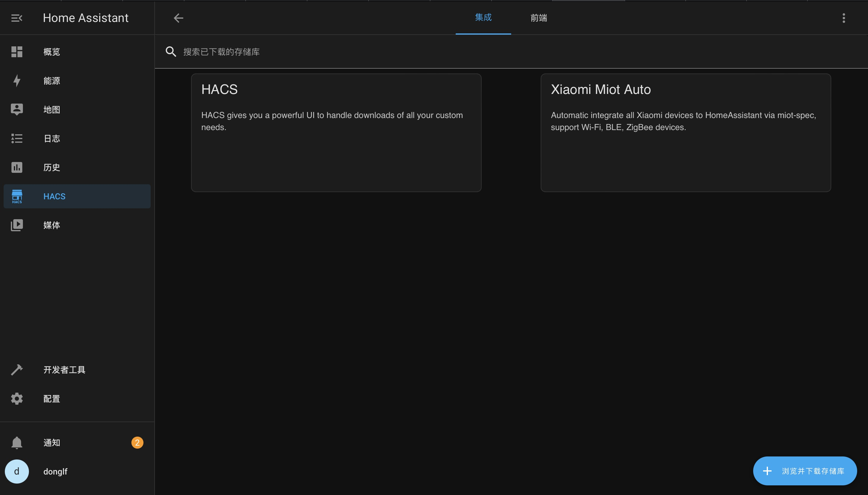
Task: Open the Energy (能源) lightning icon
Action: click(x=17, y=81)
